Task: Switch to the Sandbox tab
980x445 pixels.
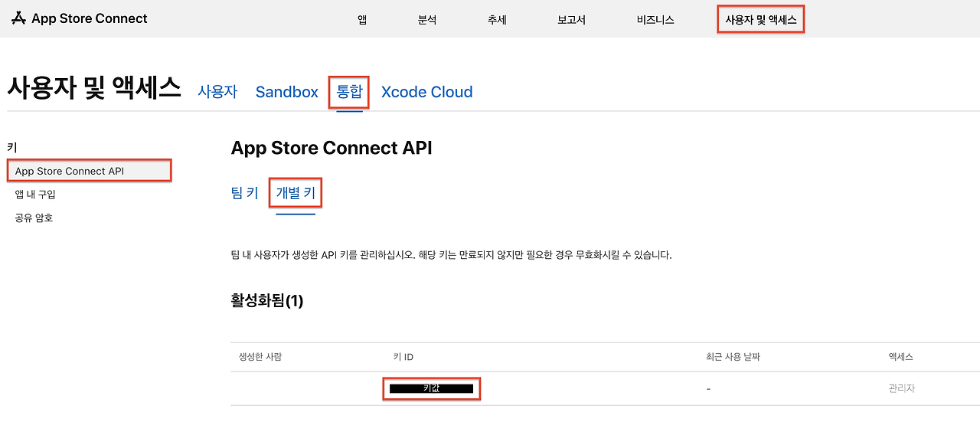Action: [x=287, y=92]
